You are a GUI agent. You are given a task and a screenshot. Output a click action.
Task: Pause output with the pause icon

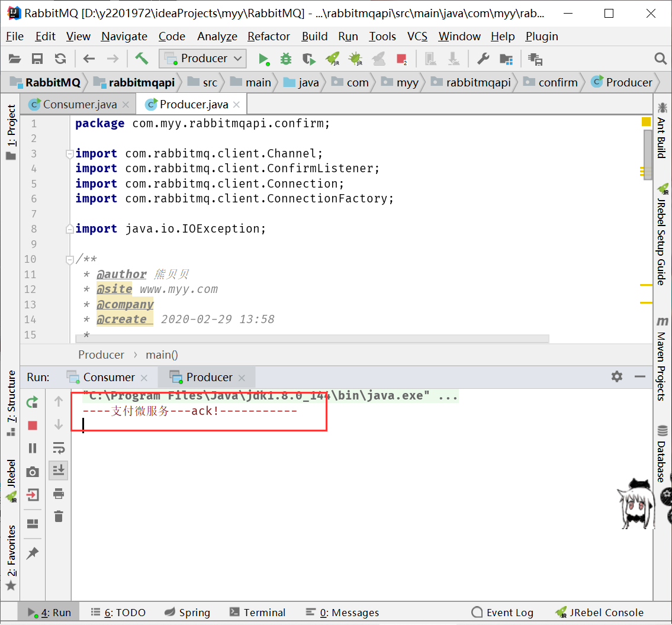pos(33,448)
